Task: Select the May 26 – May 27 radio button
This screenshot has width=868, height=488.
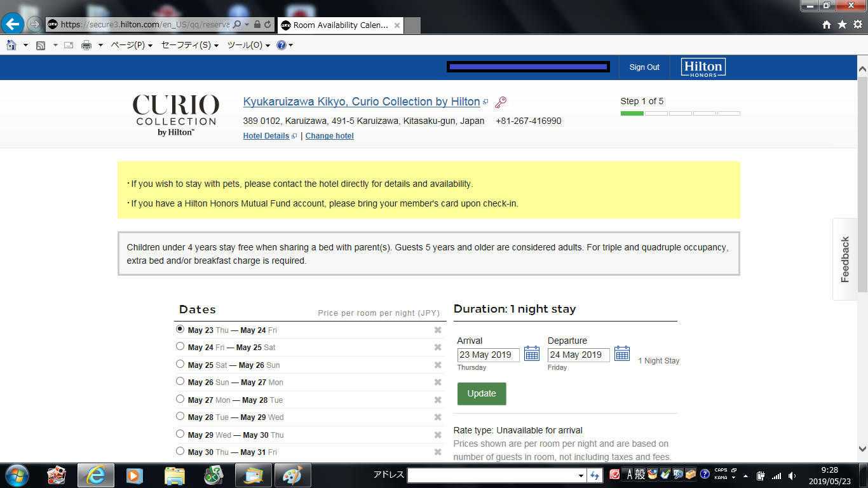Action: pyautogui.click(x=180, y=381)
